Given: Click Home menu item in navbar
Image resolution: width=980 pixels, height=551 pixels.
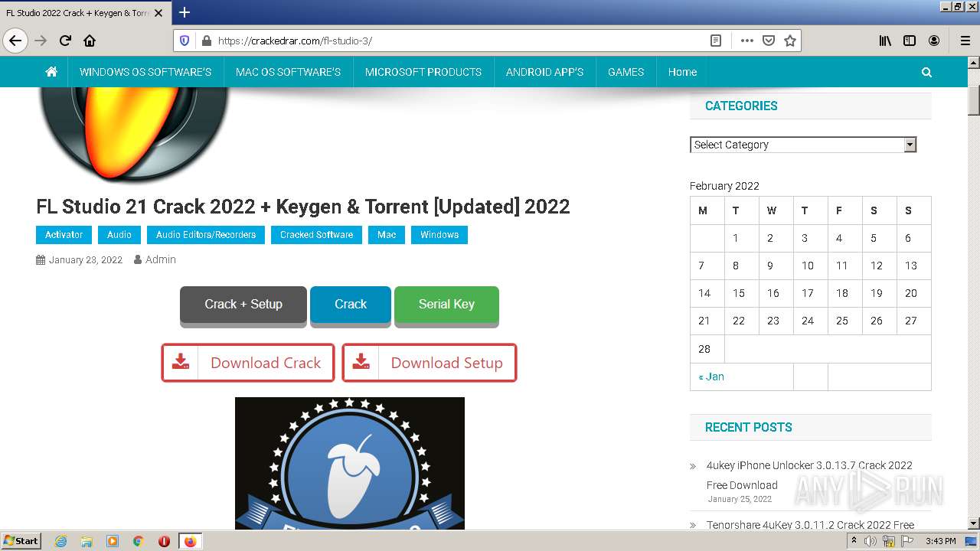Looking at the screenshot, I should point(682,72).
